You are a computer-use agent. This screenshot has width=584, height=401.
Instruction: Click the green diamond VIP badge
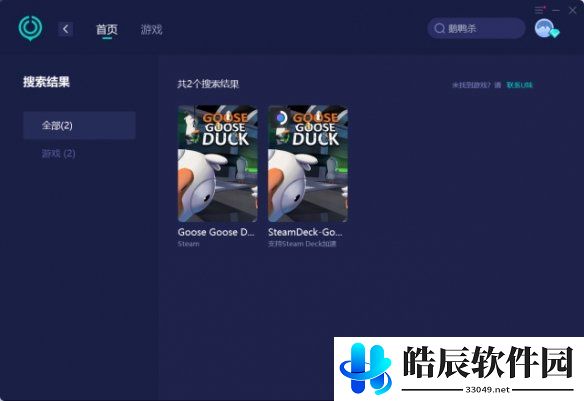pyautogui.click(x=555, y=33)
